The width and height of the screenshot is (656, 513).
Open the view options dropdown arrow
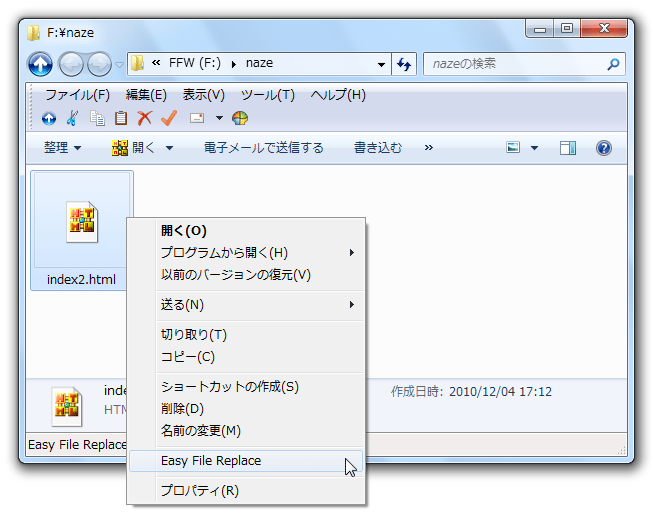pyautogui.click(x=534, y=148)
